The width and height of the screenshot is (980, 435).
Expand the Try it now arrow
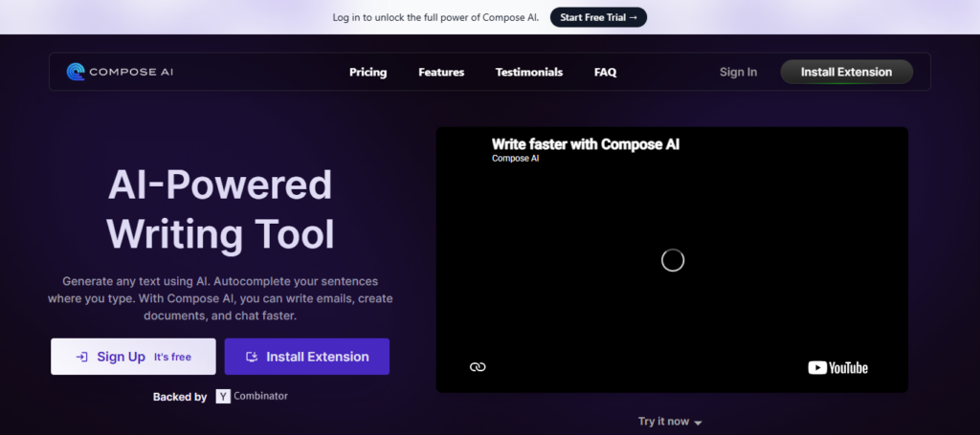pyautogui.click(x=698, y=424)
